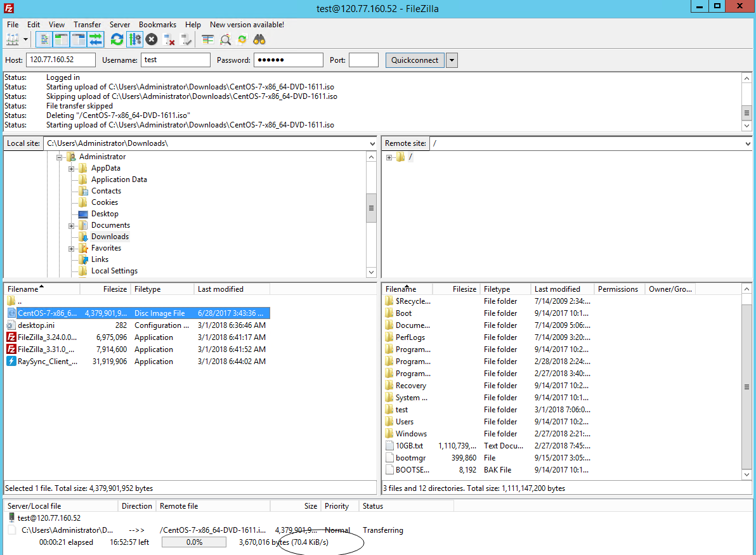Reconnect to the last server

click(186, 39)
